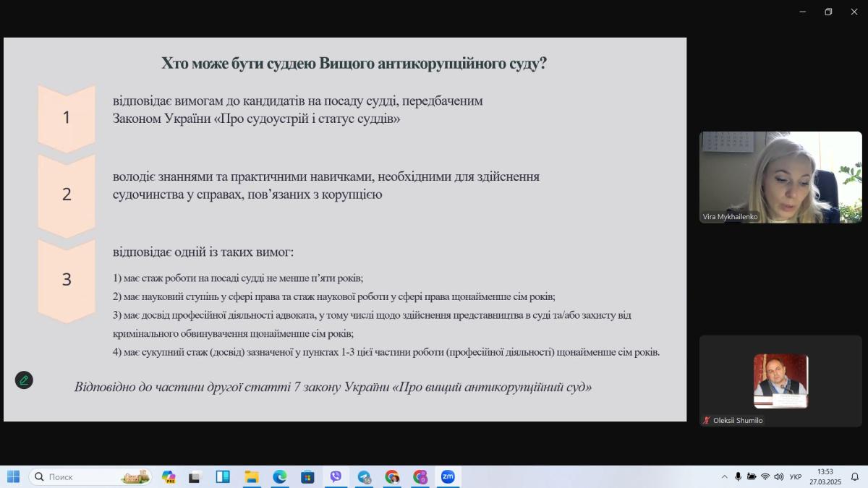Click the line '4) має сукупний стаж (досвід)'
This screenshot has width=868, height=488.
point(386,353)
